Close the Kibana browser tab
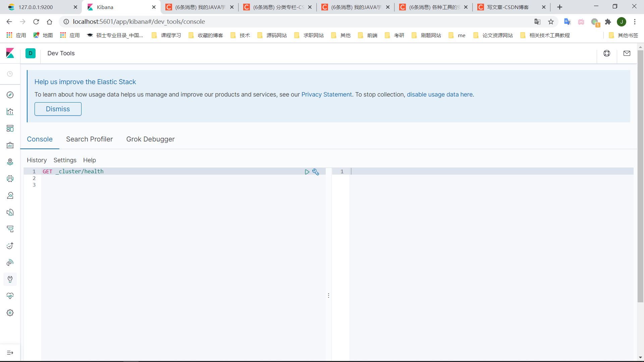The height and width of the screenshot is (362, 644). point(154,7)
